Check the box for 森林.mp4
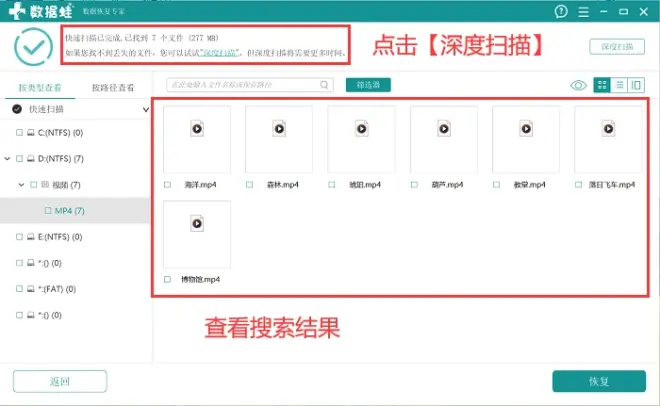Image resolution: width=660 pixels, height=406 pixels. pyautogui.click(x=250, y=185)
